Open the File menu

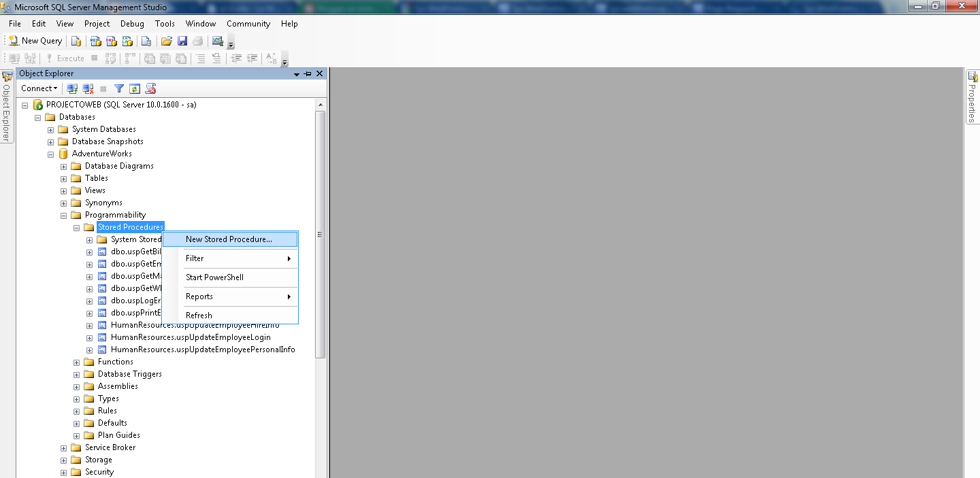[15, 24]
